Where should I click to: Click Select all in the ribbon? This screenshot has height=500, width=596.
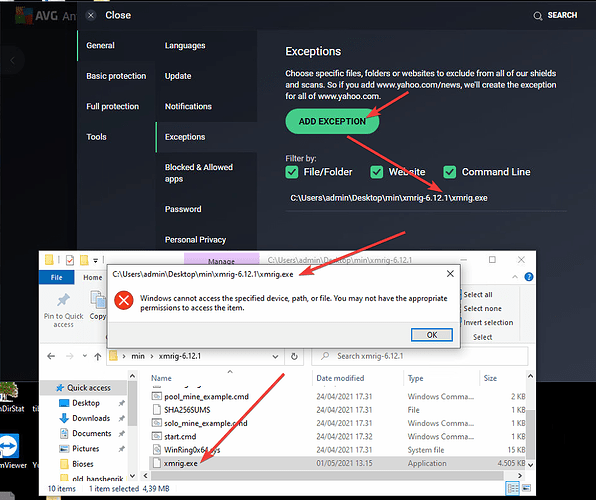478,295
